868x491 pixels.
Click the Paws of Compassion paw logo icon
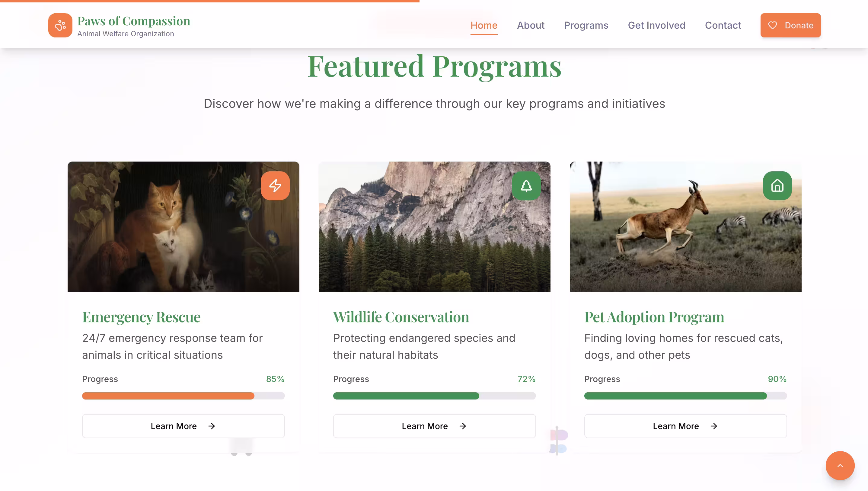point(60,25)
